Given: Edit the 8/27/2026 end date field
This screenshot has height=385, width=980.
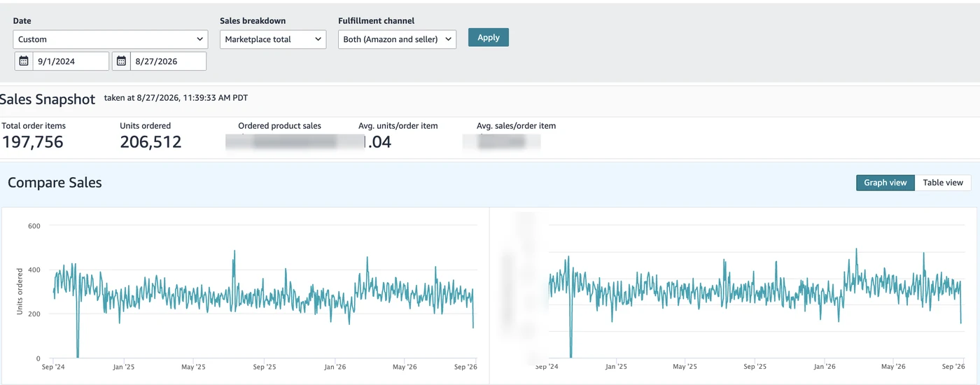Looking at the screenshot, I should [168, 61].
